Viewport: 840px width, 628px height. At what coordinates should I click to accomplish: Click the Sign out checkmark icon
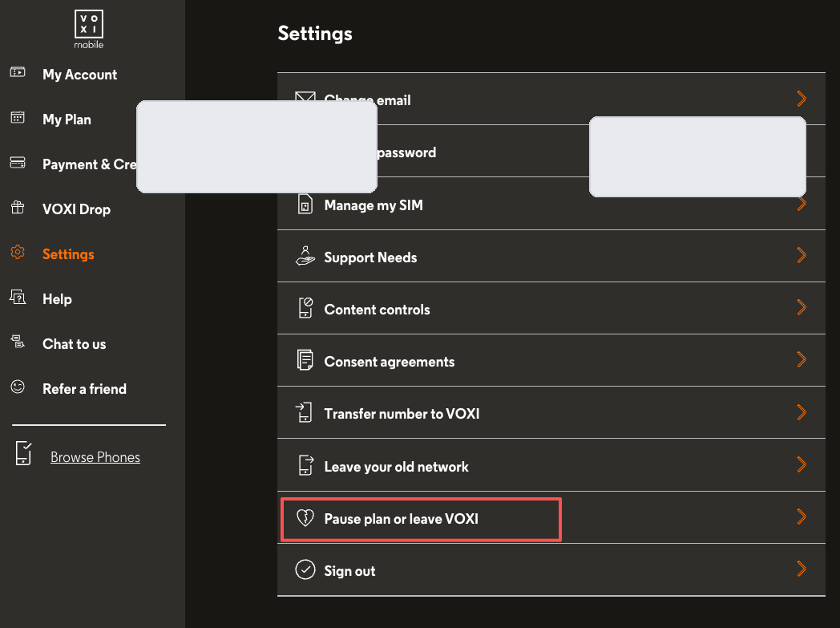305,569
